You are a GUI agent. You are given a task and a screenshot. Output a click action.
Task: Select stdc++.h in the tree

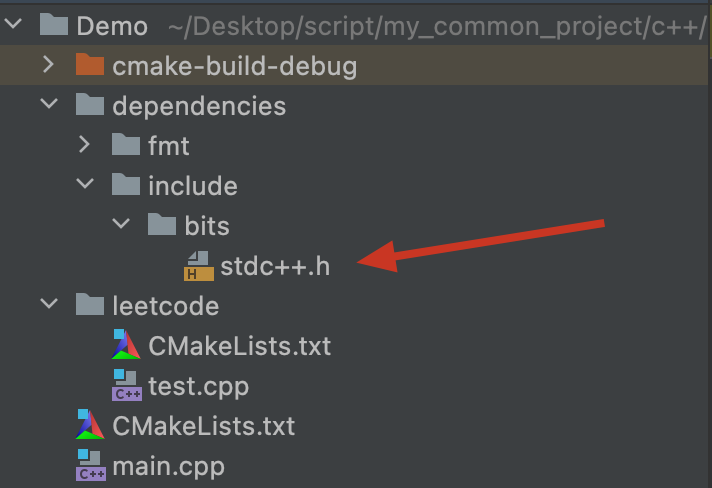[275, 266]
